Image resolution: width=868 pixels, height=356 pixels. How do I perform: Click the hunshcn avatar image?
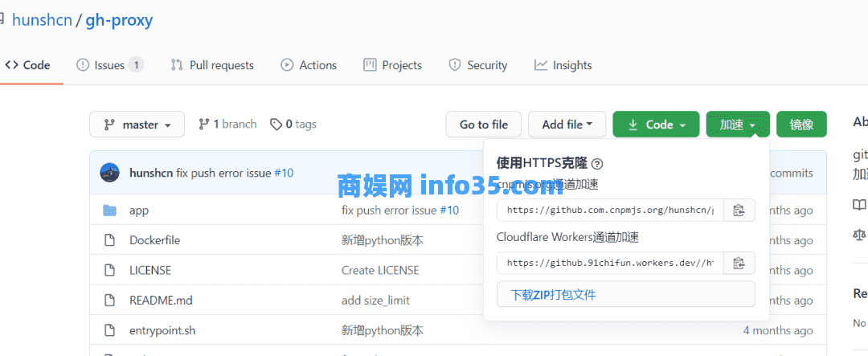point(109,173)
